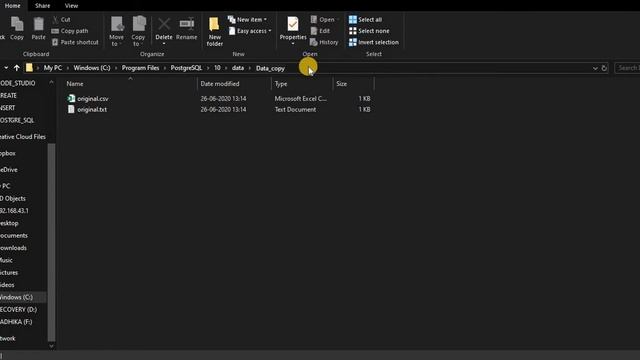
Task: Open address bar history dropdown arrow
Action: coord(595,68)
